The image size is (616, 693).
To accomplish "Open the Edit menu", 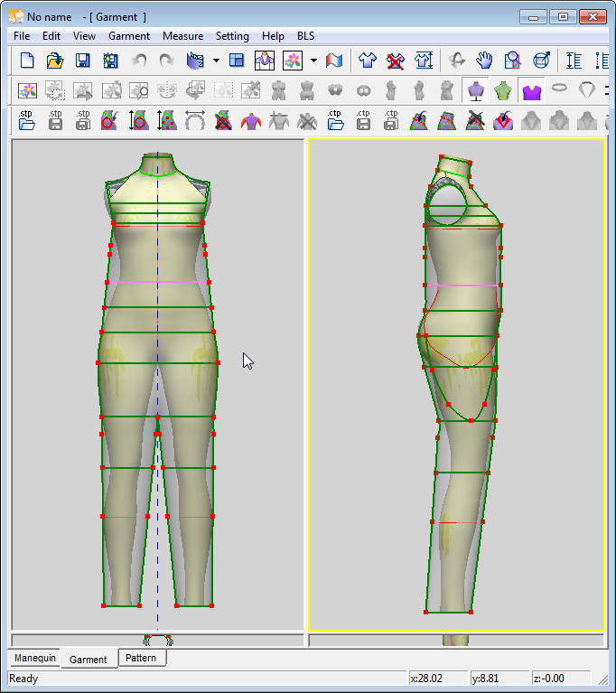I will (x=51, y=36).
